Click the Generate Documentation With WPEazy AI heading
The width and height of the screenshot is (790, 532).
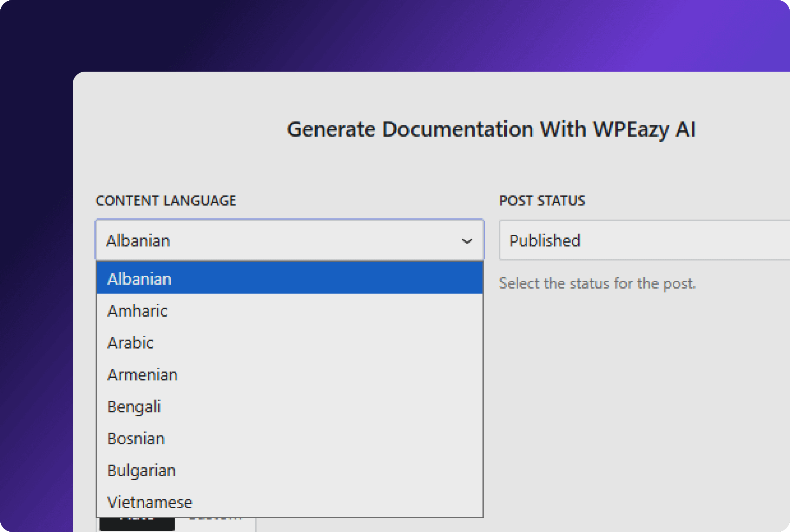pyautogui.click(x=491, y=129)
